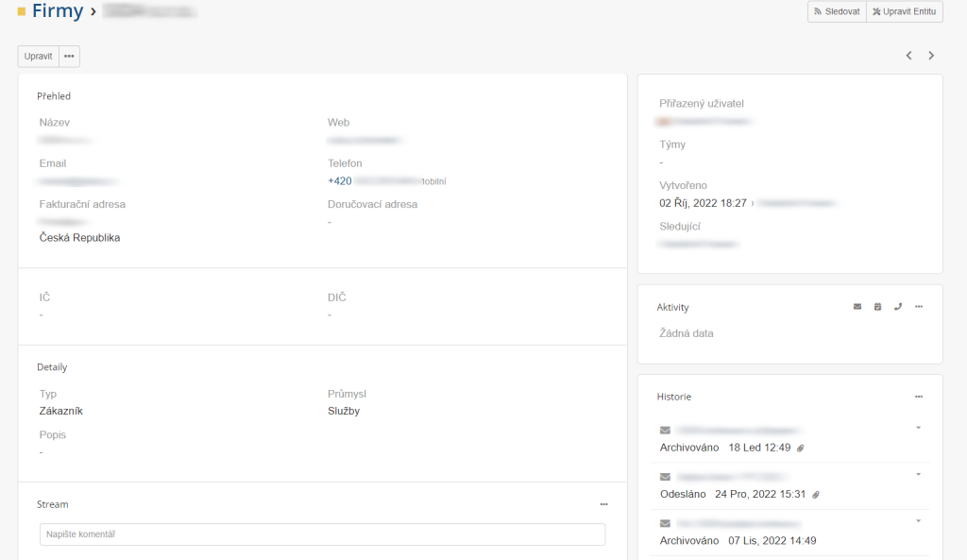Go to previous record with left arrow
Image resolution: width=967 pixels, height=560 pixels.
909,56
